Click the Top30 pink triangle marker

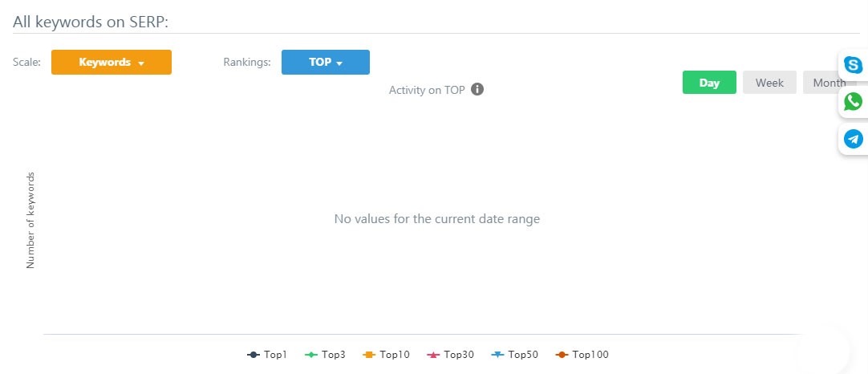[x=433, y=355]
